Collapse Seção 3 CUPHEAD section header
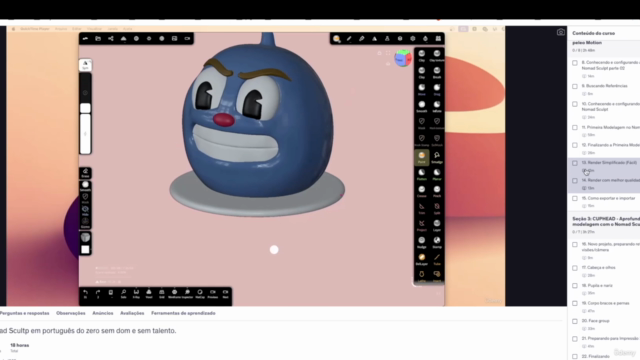Screen dimensions: 640x360 pyautogui.click(x=604, y=224)
